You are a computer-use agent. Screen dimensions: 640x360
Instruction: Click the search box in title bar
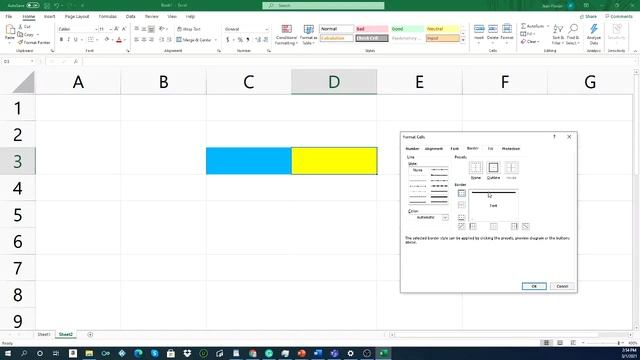click(323, 5)
